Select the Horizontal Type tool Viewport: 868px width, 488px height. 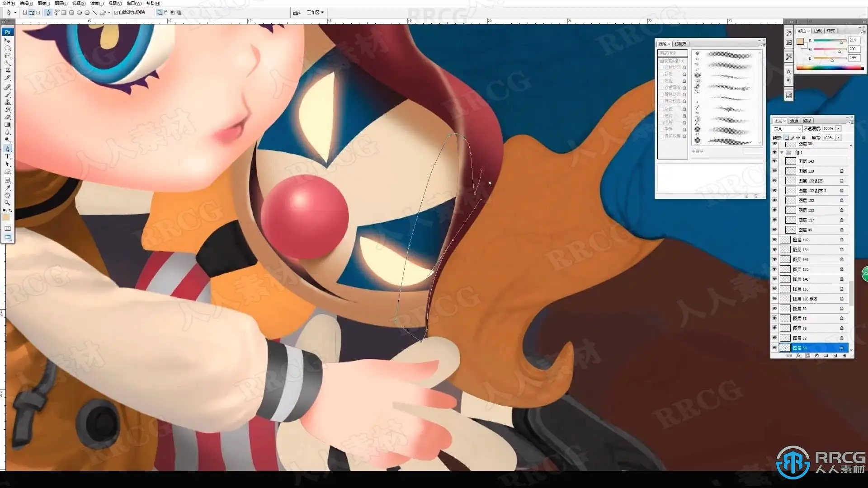7,156
